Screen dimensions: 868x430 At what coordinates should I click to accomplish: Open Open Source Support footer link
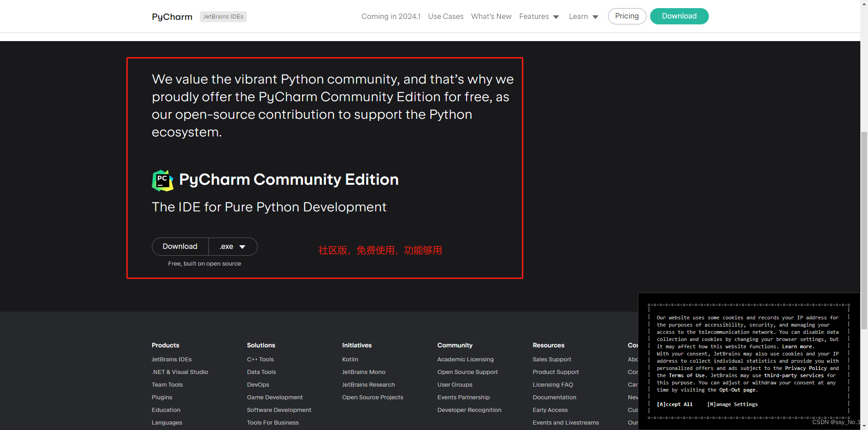tap(467, 372)
